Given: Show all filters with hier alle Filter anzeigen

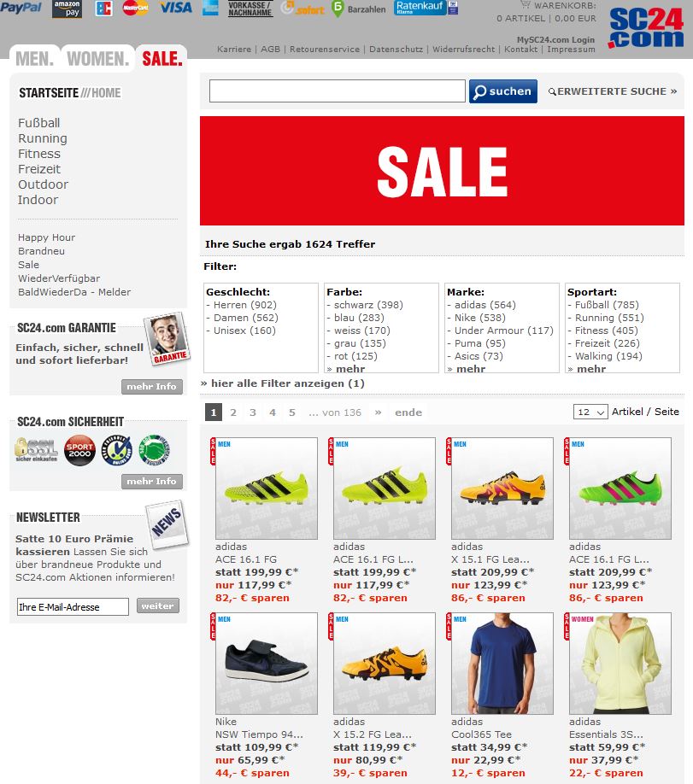Looking at the screenshot, I should tap(283, 383).
